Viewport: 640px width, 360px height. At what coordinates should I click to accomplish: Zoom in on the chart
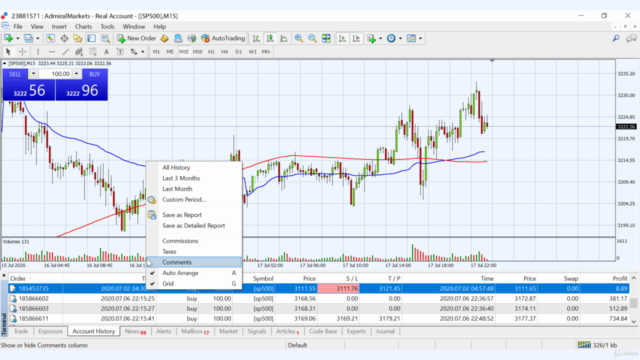coord(299,38)
